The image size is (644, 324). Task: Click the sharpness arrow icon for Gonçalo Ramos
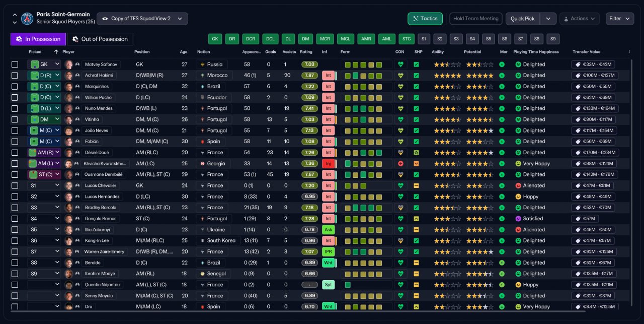click(x=416, y=219)
